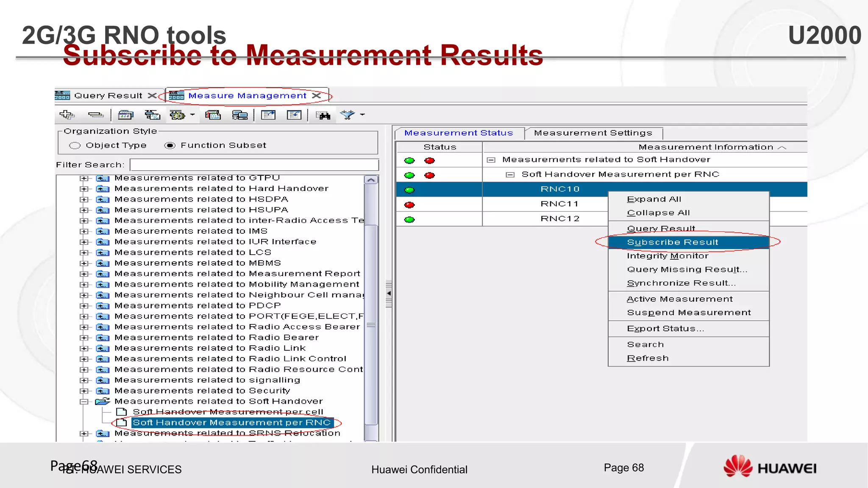Click the green status indicator on RNC10 row
This screenshot has width=868, height=488.
409,190
